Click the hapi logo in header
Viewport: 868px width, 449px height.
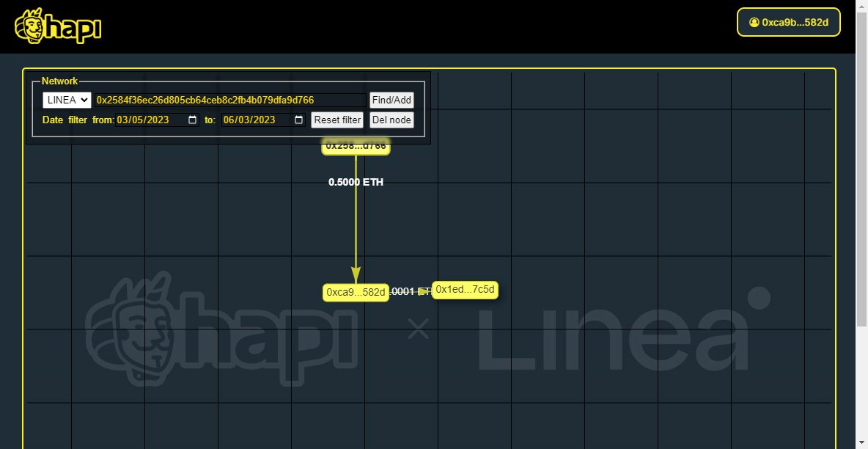58,26
